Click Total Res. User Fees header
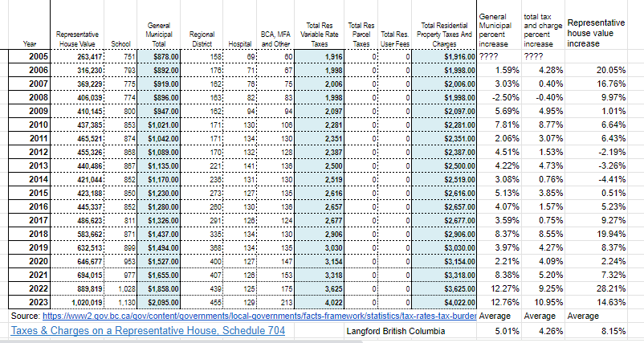The width and height of the screenshot is (644, 343). 395,39
